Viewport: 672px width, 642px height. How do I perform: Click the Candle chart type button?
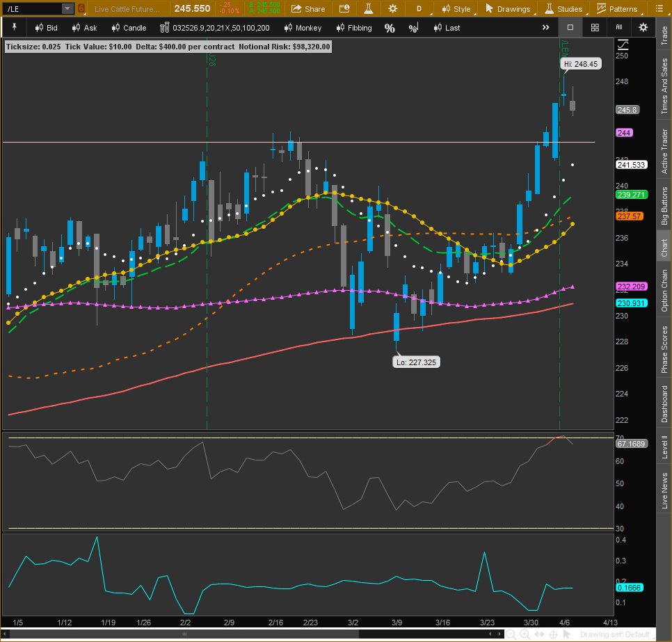click(x=128, y=28)
